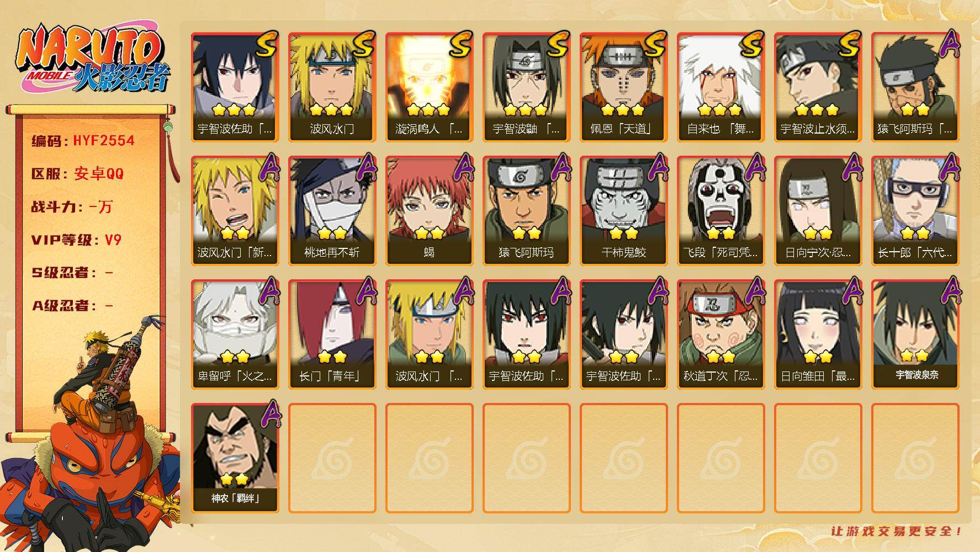Select the 长门「青年」 ninja card
The width and height of the screenshot is (980, 552).
[332, 335]
